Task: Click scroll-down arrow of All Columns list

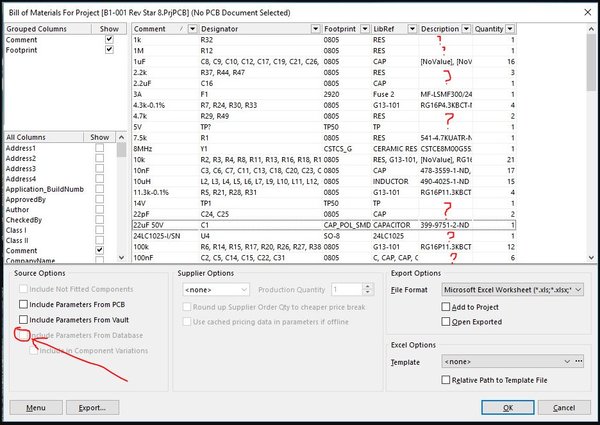Action: (121, 257)
